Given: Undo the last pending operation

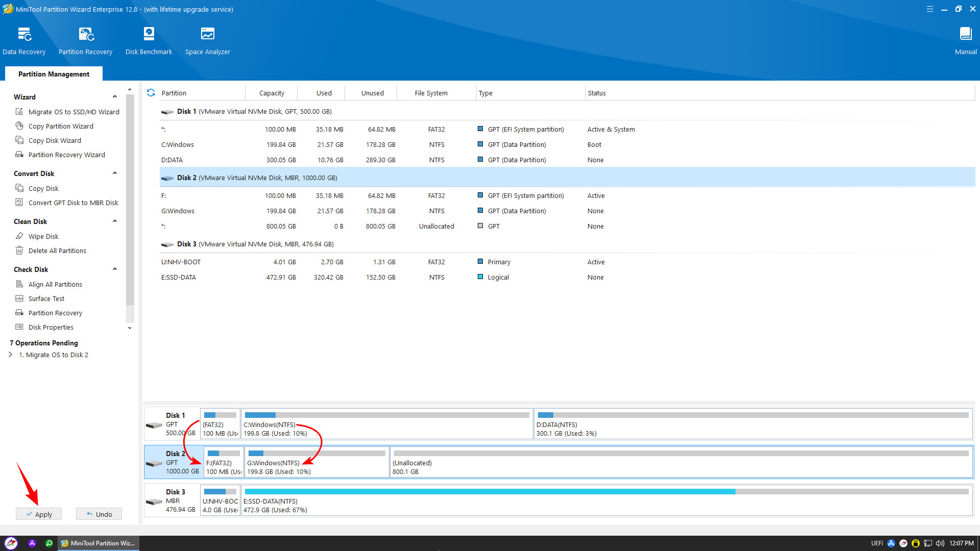Looking at the screenshot, I should click(x=99, y=514).
